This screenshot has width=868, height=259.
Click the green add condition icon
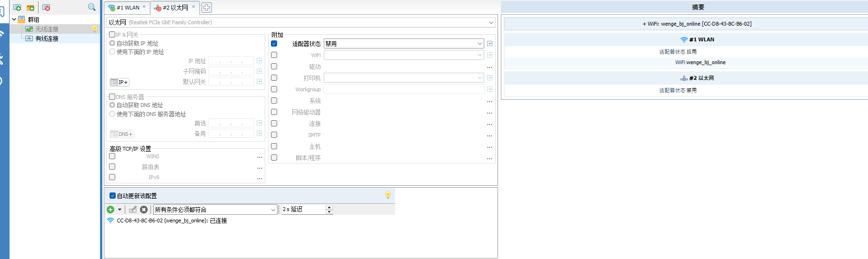(x=110, y=210)
